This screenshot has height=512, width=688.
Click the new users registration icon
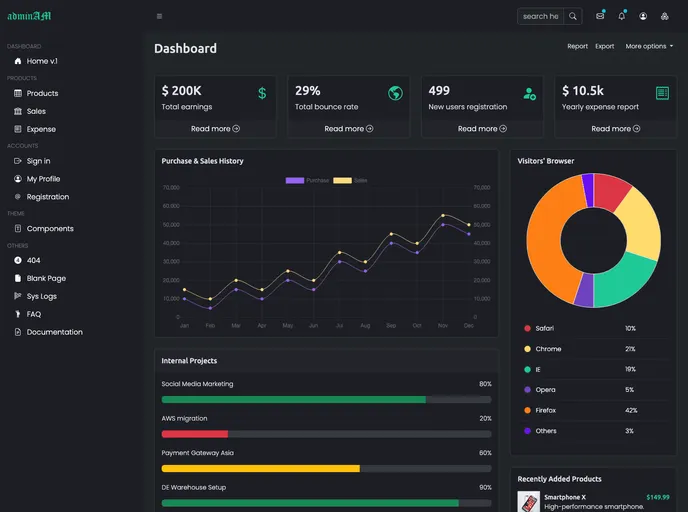(x=529, y=93)
